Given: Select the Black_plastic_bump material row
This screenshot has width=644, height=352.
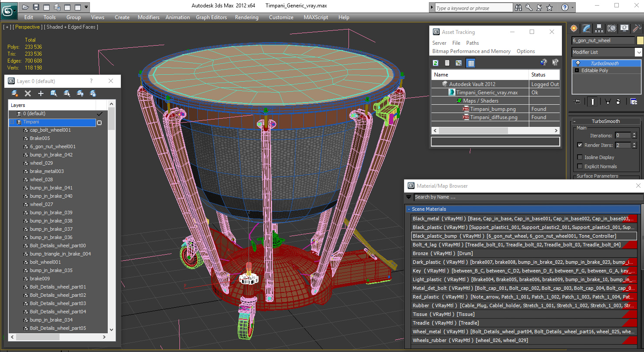Looking at the screenshot, I should point(524,236).
